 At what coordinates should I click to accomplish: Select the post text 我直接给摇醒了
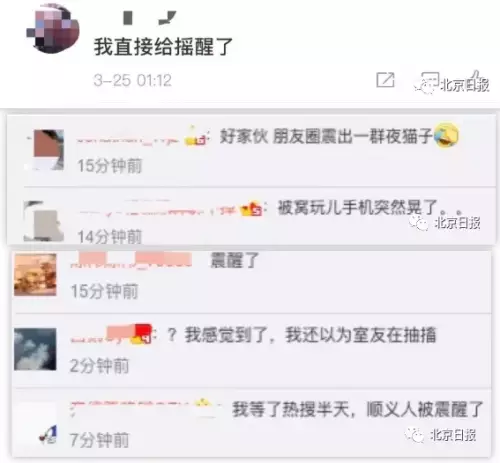163,47
